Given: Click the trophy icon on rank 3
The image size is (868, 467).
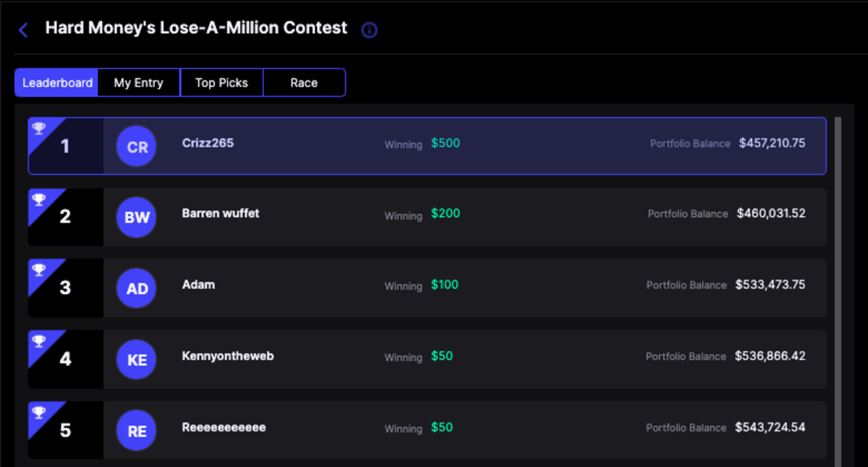Looking at the screenshot, I should (x=39, y=270).
